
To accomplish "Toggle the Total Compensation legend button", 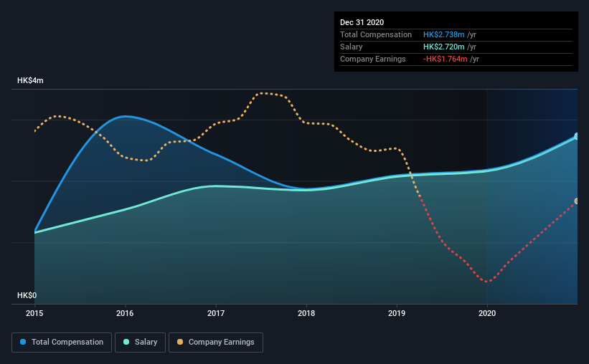I will click(62, 343).
